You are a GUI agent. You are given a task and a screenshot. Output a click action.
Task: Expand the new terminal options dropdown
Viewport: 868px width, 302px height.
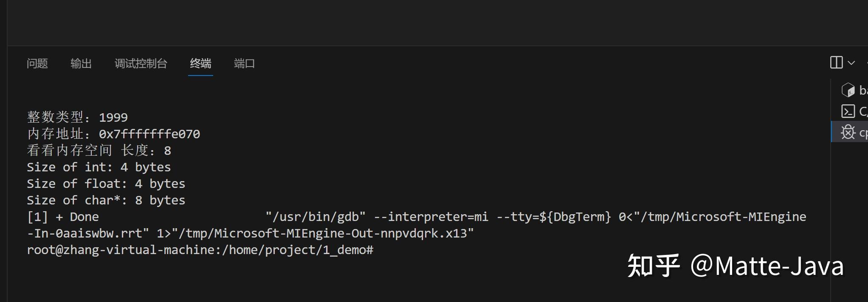click(x=851, y=63)
